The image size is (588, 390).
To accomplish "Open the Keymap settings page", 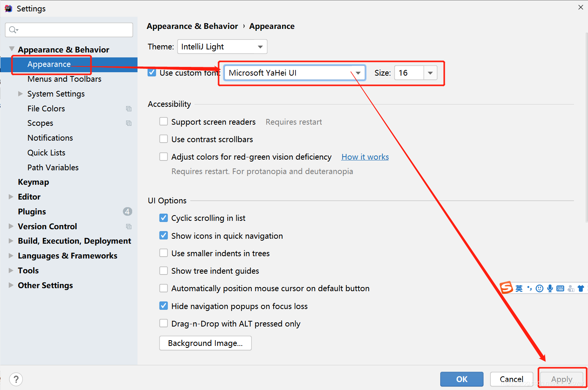I will [33, 182].
